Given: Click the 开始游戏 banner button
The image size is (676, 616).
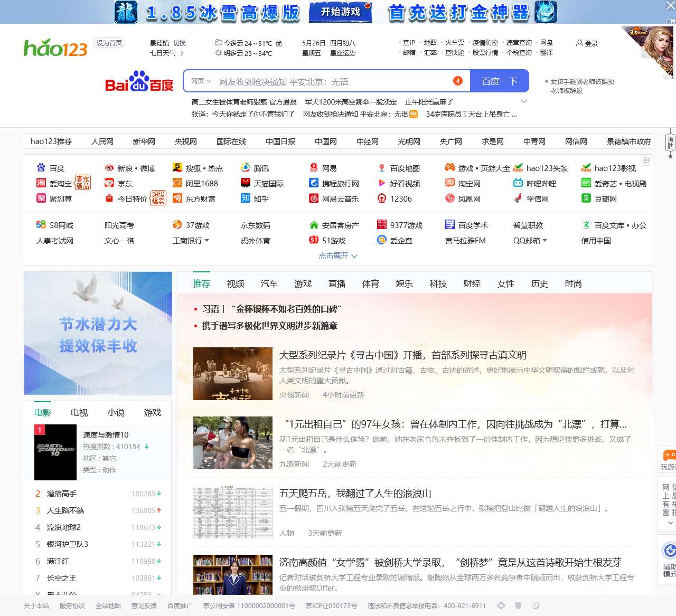Looking at the screenshot, I should tap(341, 12).
